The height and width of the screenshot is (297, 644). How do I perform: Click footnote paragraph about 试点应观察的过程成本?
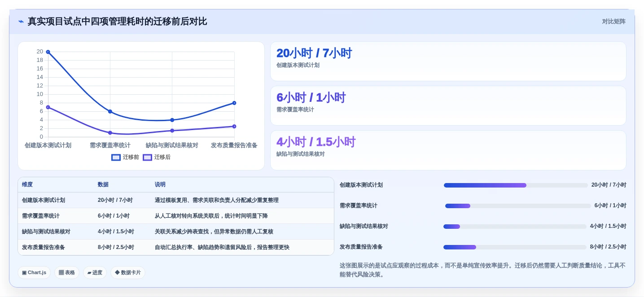[x=482, y=270]
